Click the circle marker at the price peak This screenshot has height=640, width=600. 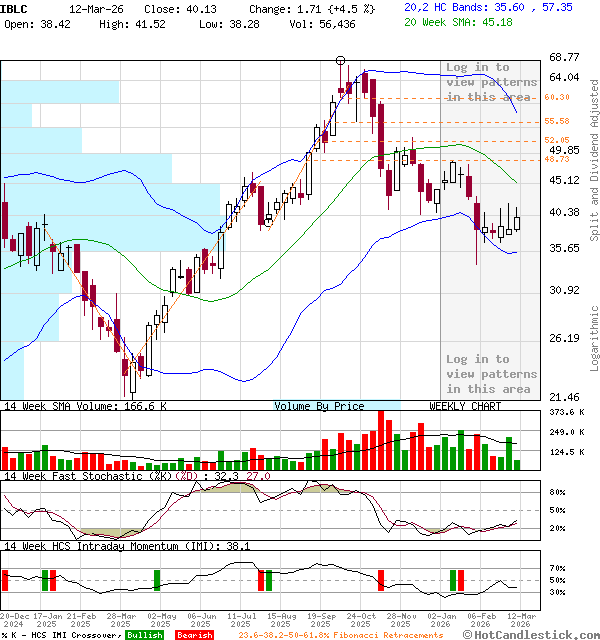(342, 60)
